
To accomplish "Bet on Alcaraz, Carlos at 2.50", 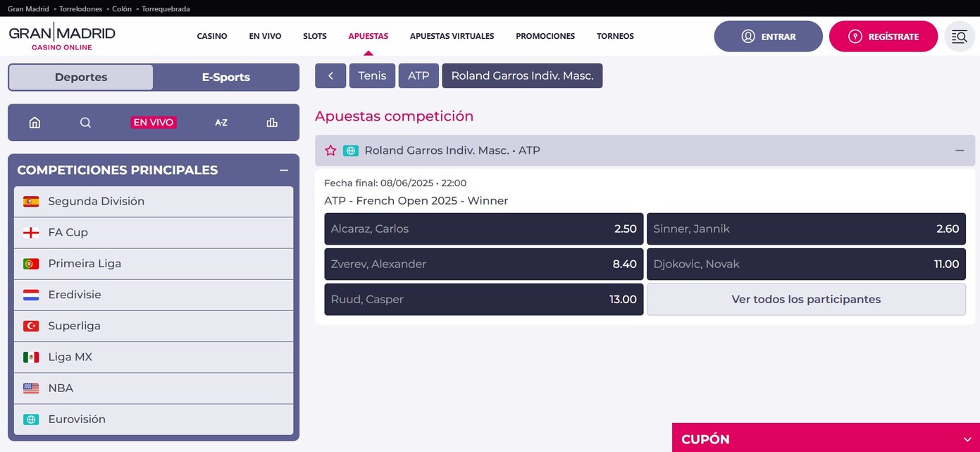I will click(x=484, y=229).
